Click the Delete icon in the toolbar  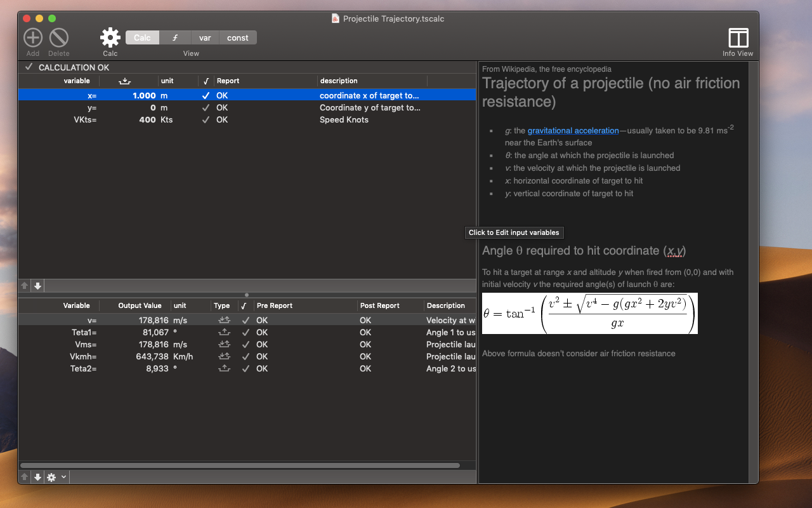pyautogui.click(x=59, y=38)
